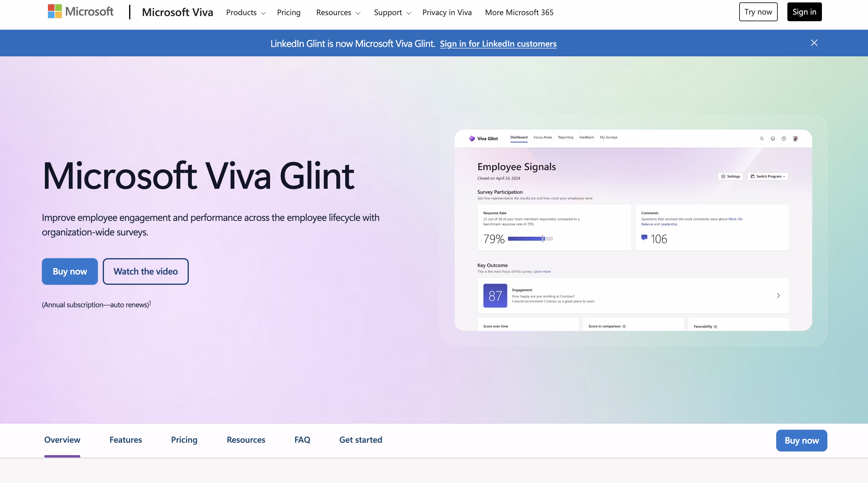Switch to the Features tab
Viewport: 868px width, 483px height.
(x=126, y=440)
